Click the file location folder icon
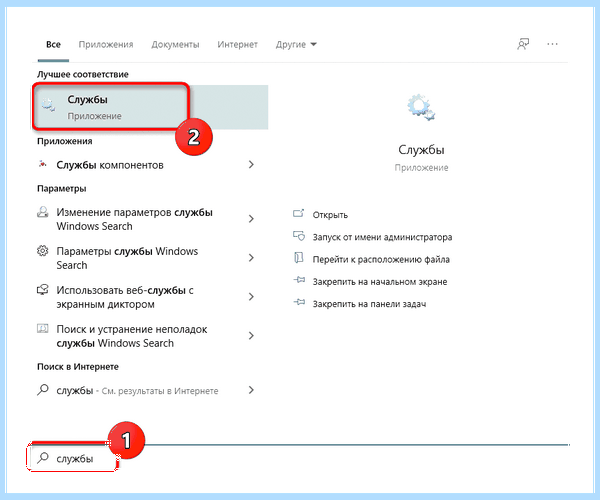This screenshot has width=600, height=500. tap(298, 258)
